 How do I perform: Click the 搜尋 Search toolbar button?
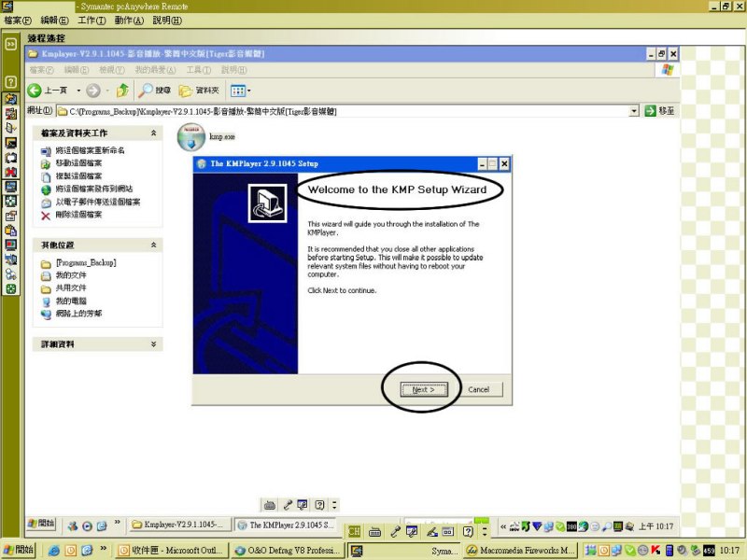pyautogui.click(x=154, y=90)
